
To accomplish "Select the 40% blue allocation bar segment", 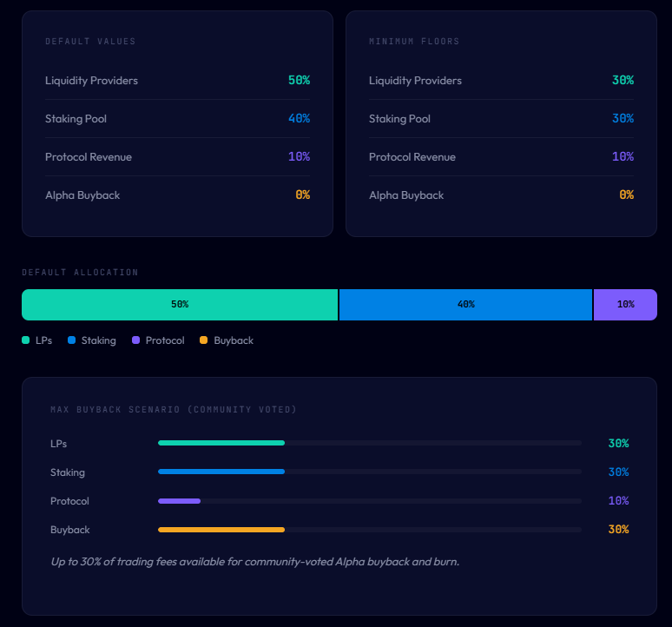I will 465,305.
